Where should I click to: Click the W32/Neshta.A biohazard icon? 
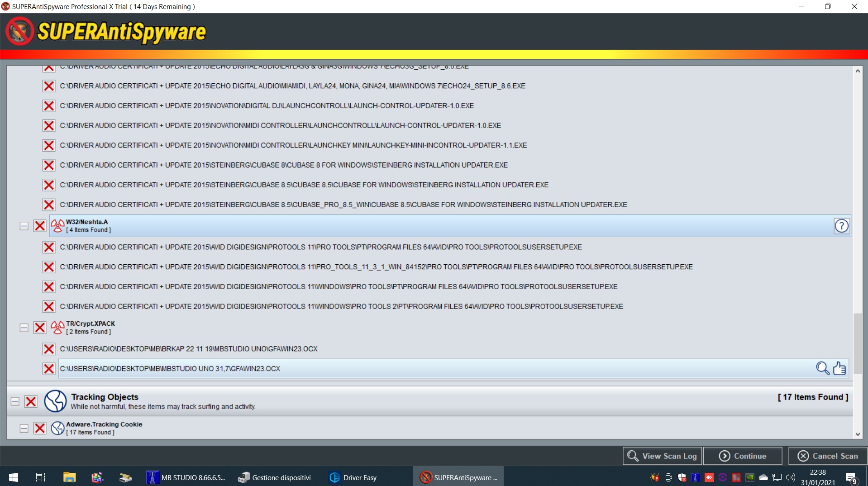(57, 225)
